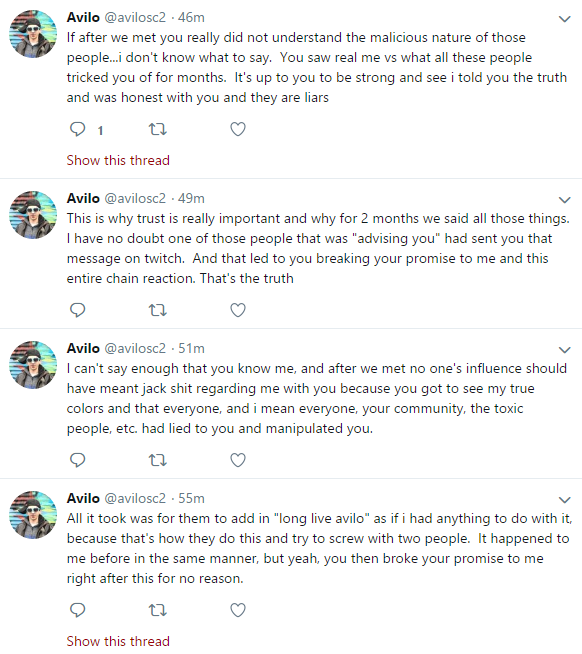Retweet the 51m tweet about true colors
The image size is (582, 654).
tap(158, 460)
